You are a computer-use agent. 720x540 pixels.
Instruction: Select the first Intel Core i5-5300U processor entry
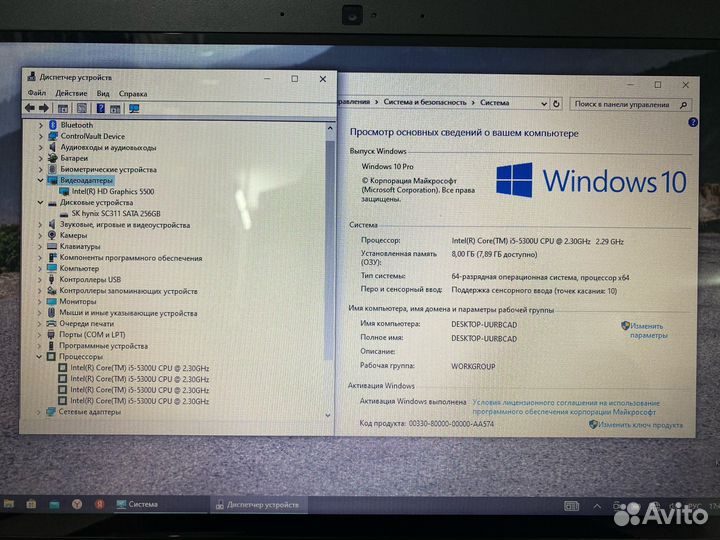(140, 368)
